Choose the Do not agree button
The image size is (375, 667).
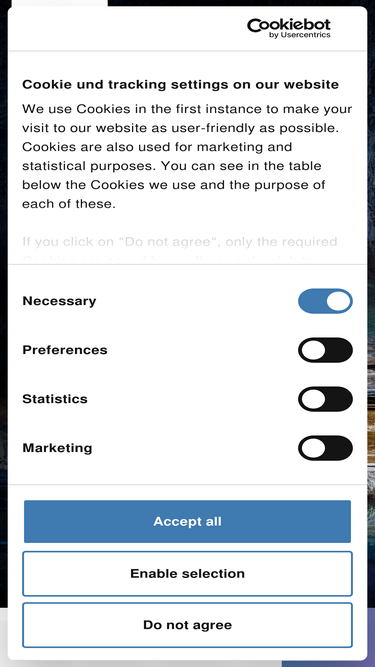click(x=188, y=625)
